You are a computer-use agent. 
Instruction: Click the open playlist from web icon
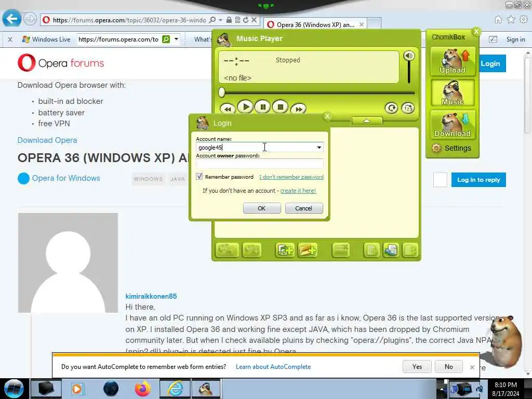[391, 250]
